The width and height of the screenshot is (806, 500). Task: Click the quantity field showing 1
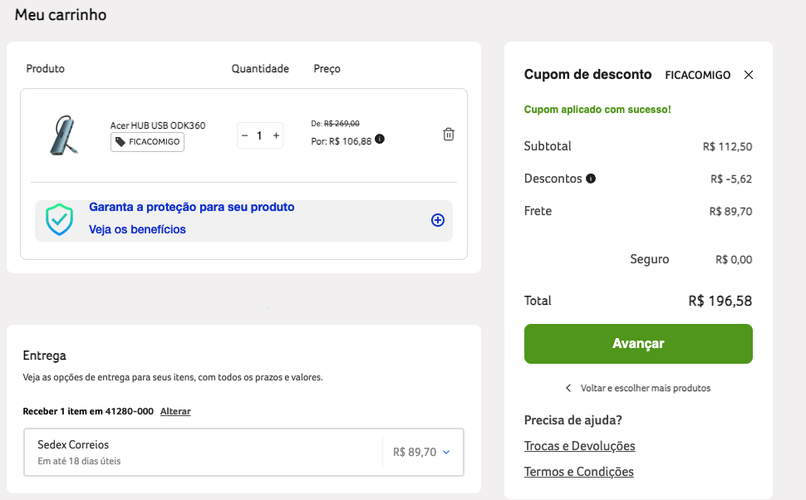click(260, 135)
